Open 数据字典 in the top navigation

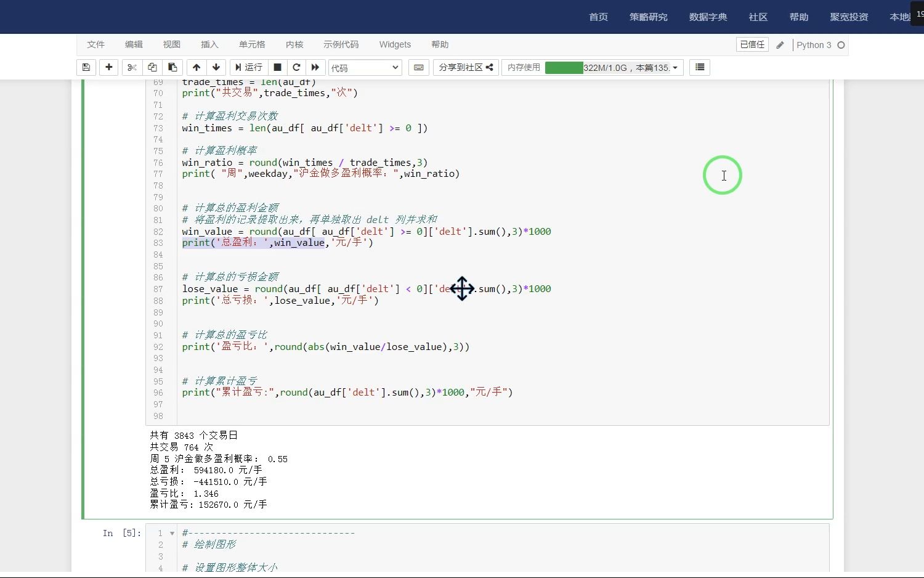click(708, 17)
